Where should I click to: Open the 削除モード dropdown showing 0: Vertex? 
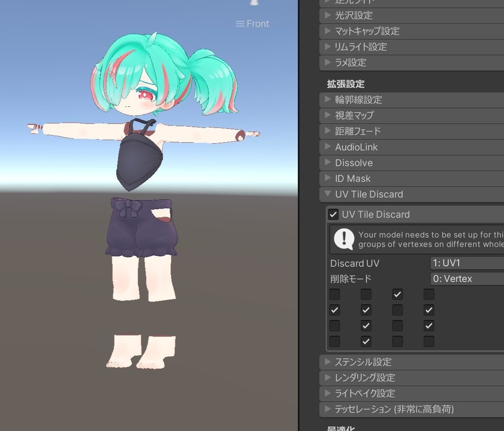click(467, 278)
